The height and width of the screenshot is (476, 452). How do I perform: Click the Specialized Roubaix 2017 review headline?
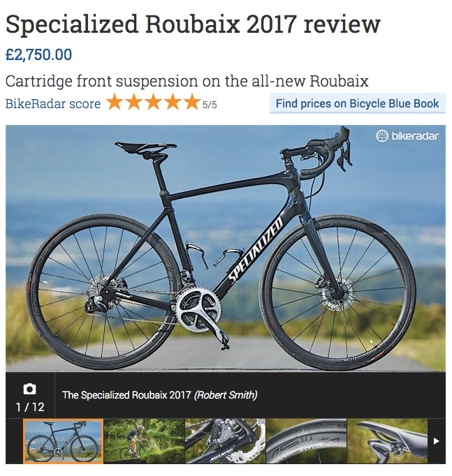pyautogui.click(x=193, y=24)
